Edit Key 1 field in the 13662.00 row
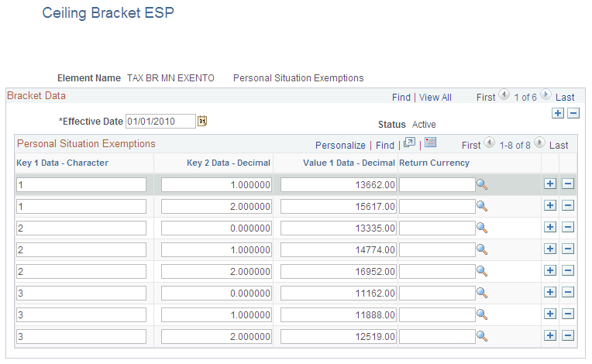592x364 pixels. click(81, 185)
